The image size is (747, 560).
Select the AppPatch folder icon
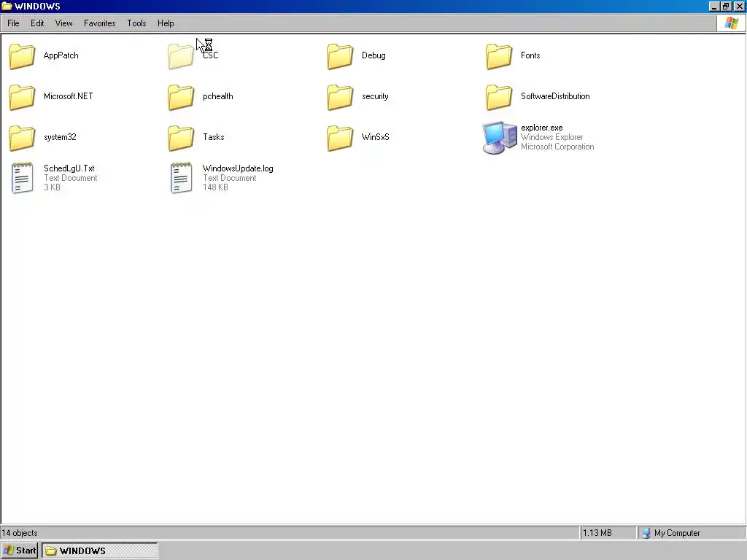22,56
